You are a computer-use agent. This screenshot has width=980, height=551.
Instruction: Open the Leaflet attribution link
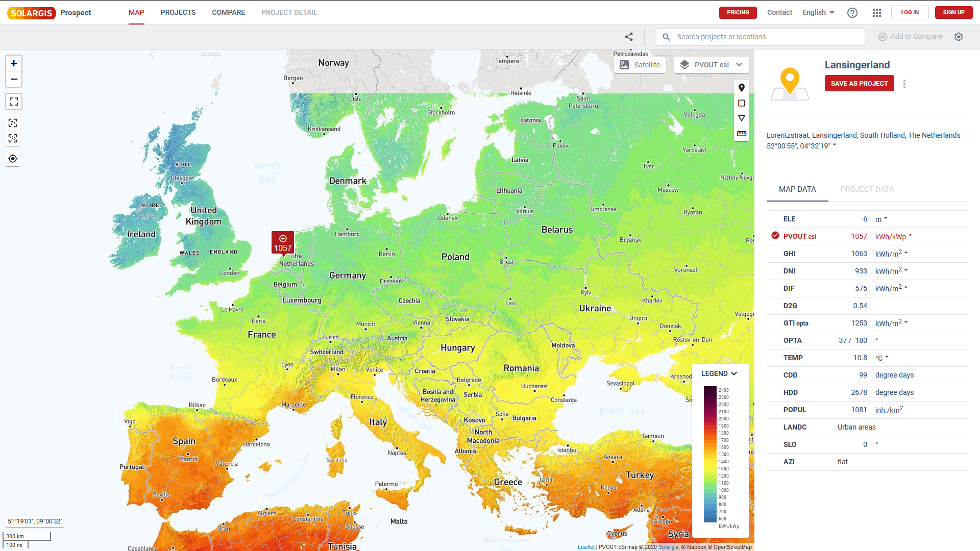click(586, 547)
